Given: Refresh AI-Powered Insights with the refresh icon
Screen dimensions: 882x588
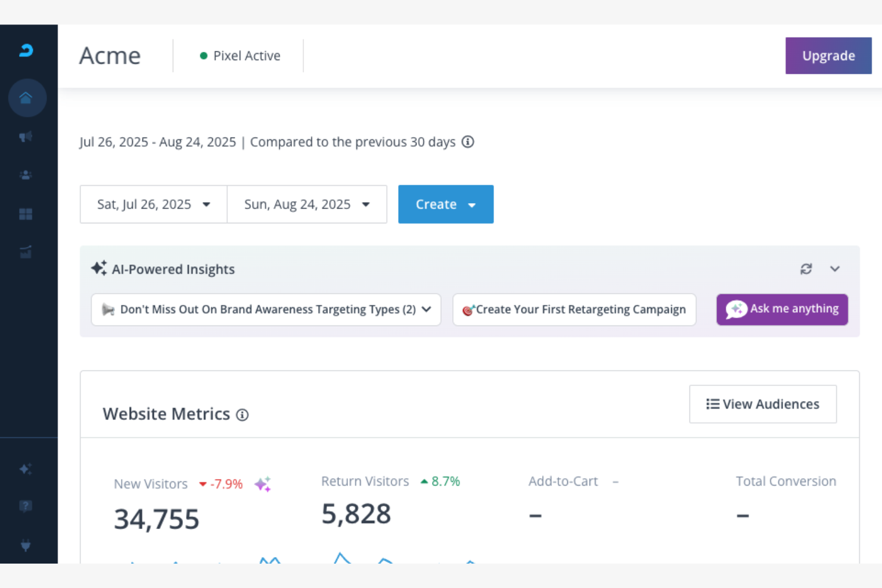Looking at the screenshot, I should pyautogui.click(x=806, y=269).
